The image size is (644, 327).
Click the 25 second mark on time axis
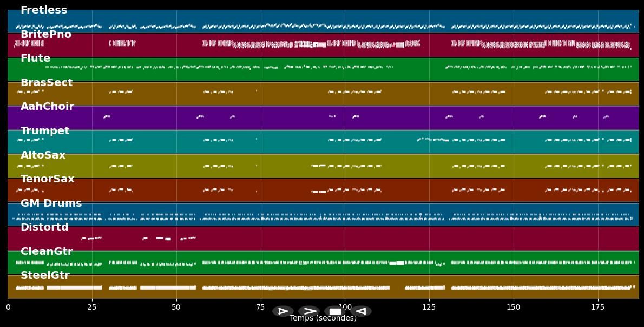click(x=92, y=308)
